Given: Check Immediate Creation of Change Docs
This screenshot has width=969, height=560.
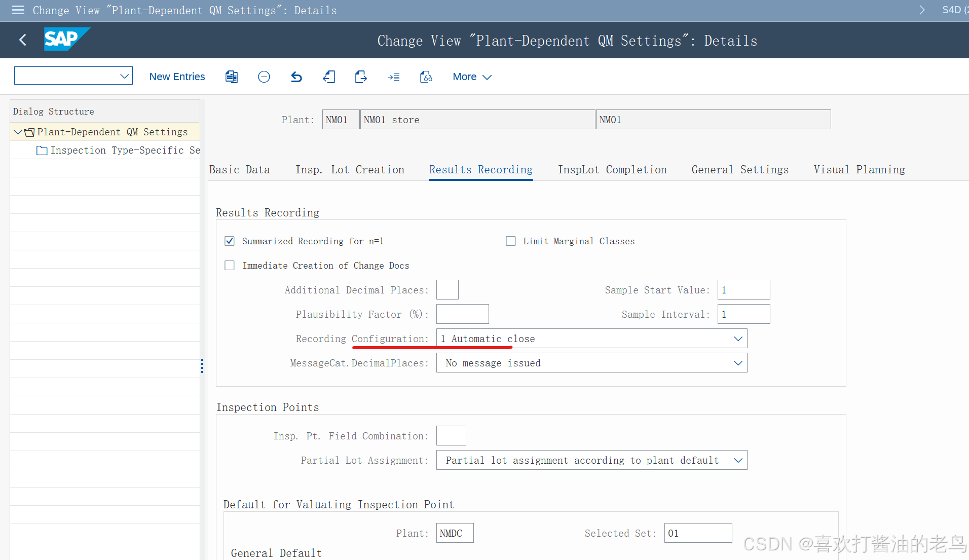Looking at the screenshot, I should 230,265.
